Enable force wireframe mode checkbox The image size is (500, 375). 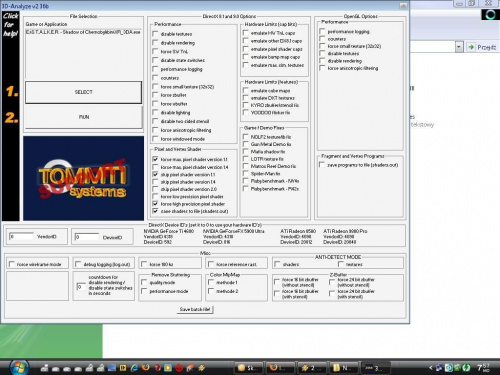(12, 264)
